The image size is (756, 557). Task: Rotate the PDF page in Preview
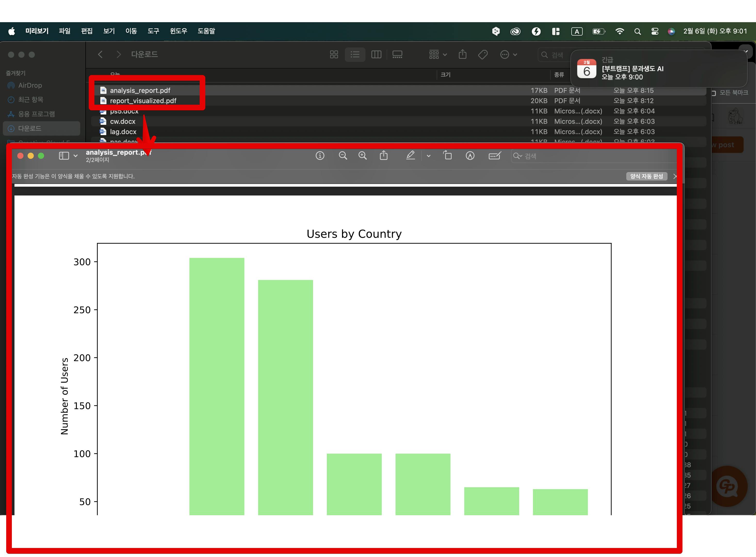pos(448,155)
